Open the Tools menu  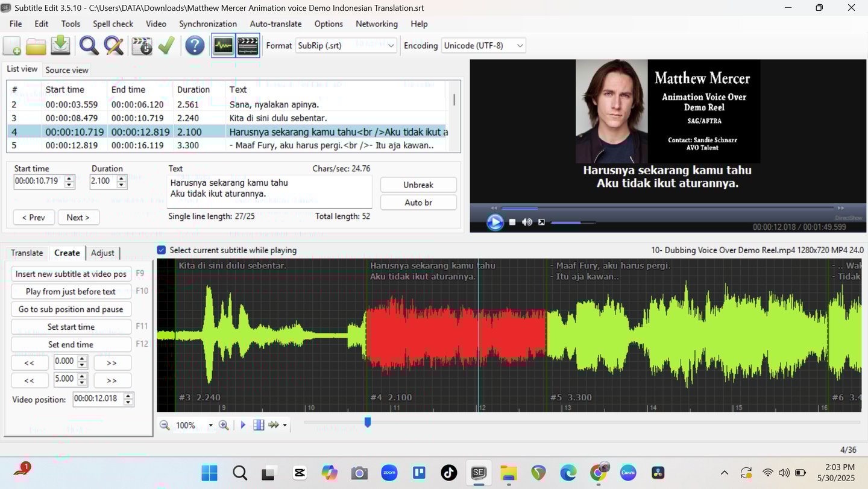[x=71, y=24]
